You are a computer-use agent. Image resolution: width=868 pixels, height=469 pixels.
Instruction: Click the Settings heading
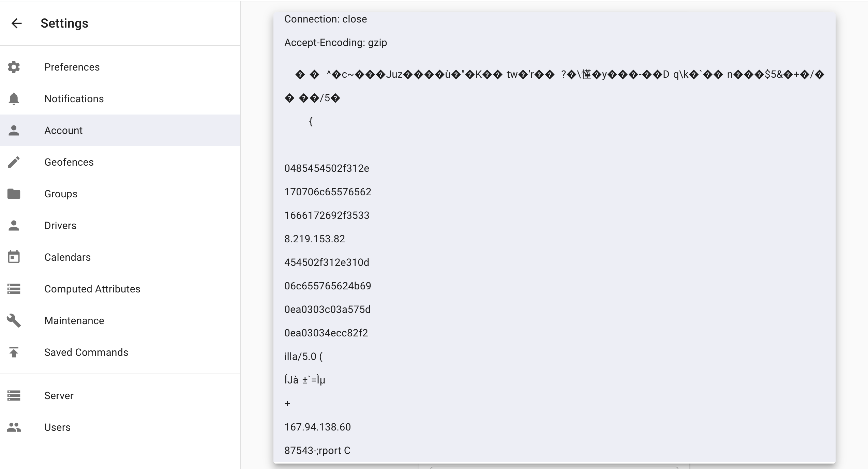point(64,23)
